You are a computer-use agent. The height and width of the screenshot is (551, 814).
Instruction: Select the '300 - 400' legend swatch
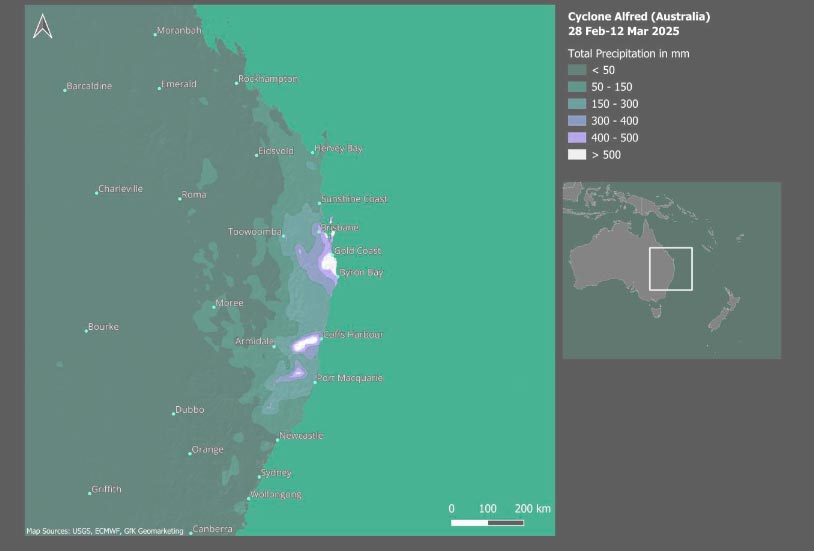coord(577,121)
